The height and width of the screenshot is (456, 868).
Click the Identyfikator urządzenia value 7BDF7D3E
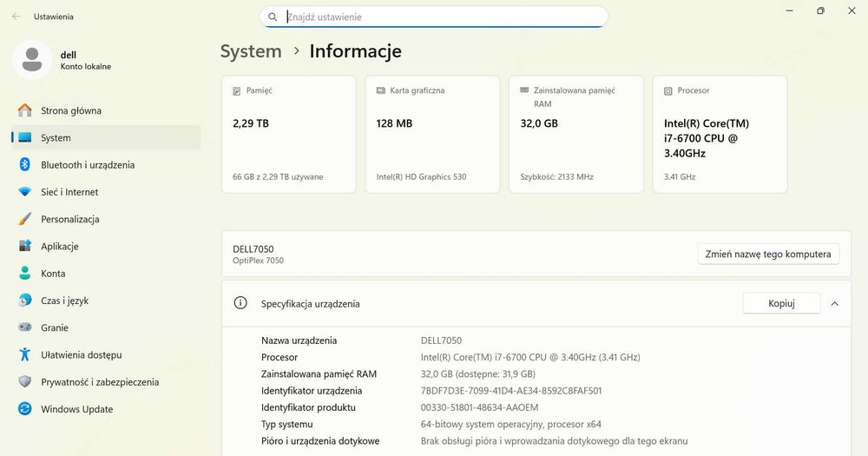pos(511,391)
